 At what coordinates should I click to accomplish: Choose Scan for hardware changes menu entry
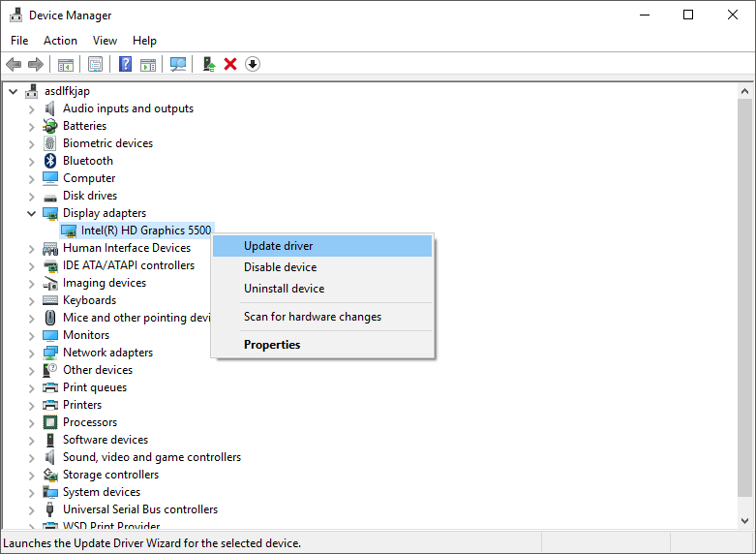322,317
